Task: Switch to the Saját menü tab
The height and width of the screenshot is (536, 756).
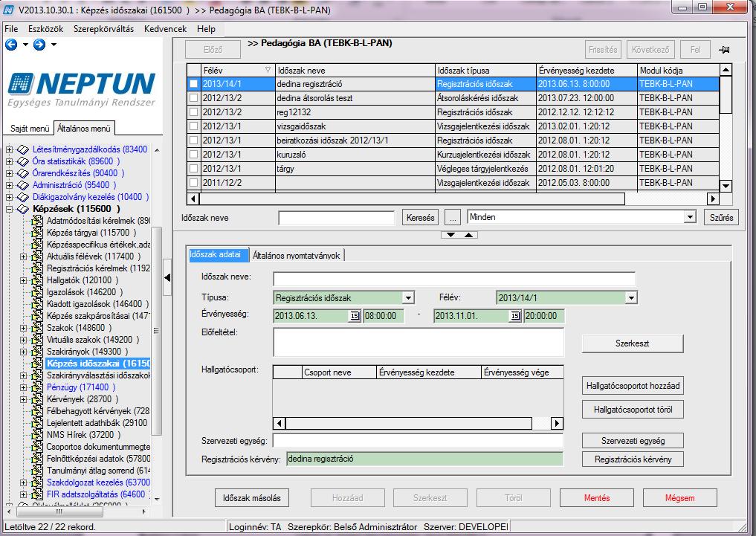Action: pos(30,129)
